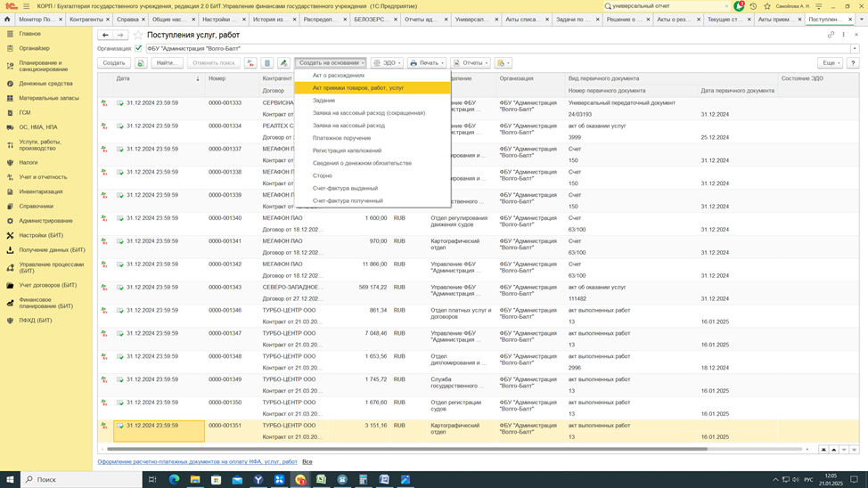Click the green pen signature icon in toolbar

pos(284,63)
